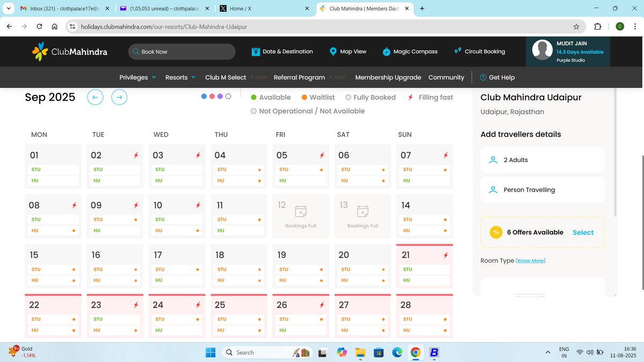Switch to Yahoo mail unread tab
The image size is (644, 362).
pos(164,9)
